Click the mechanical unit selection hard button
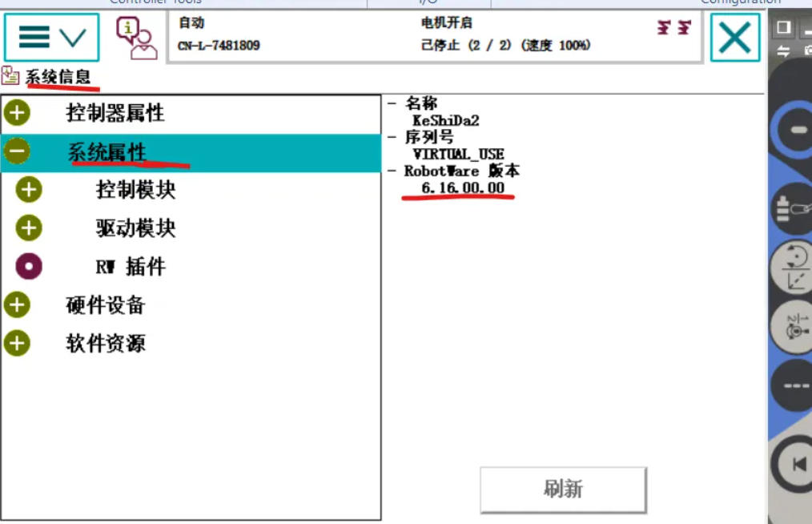Screen dimensions: 812x524 tap(793, 209)
